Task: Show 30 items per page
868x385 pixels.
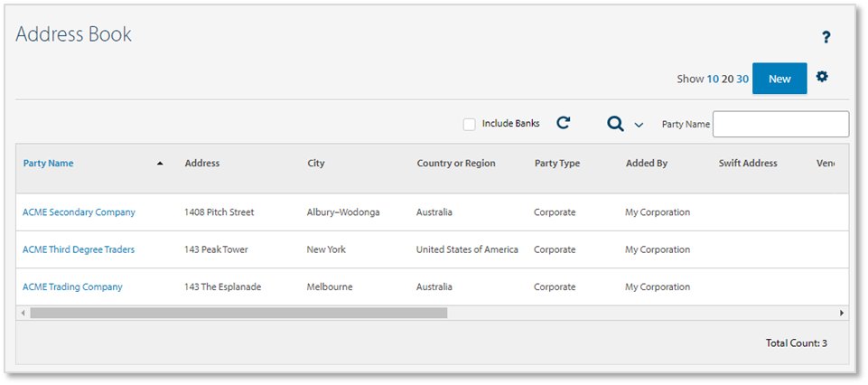Action: [x=742, y=79]
